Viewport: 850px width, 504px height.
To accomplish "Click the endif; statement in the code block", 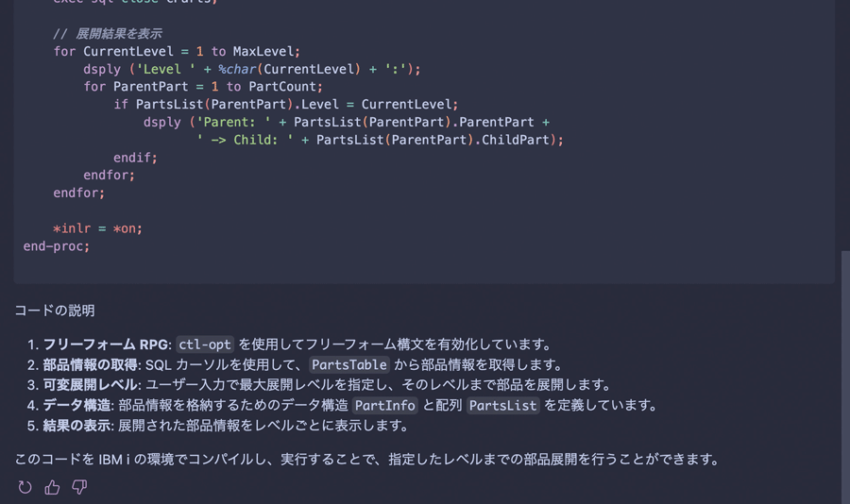I will click(x=135, y=158).
